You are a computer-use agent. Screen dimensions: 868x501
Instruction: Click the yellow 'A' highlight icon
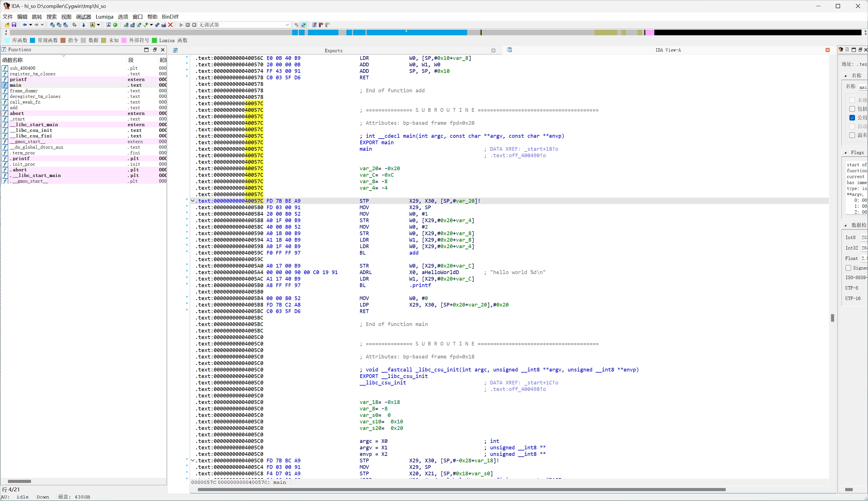pyautogui.click(x=93, y=25)
